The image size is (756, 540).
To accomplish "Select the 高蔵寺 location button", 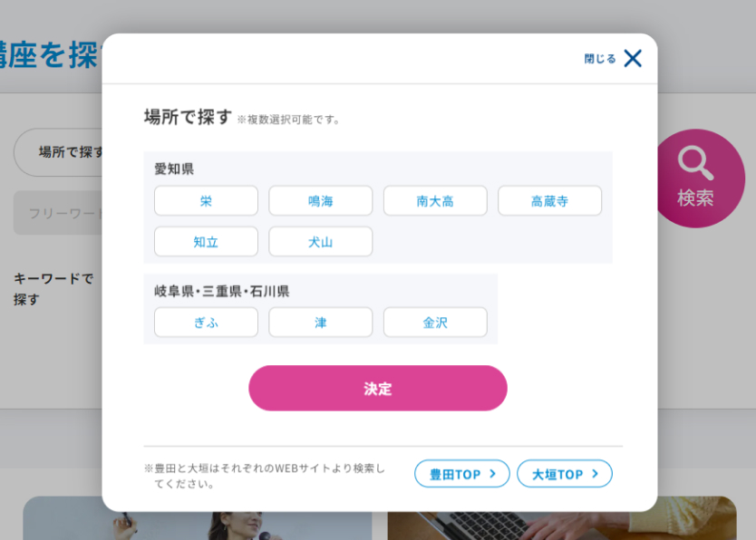I will click(549, 201).
